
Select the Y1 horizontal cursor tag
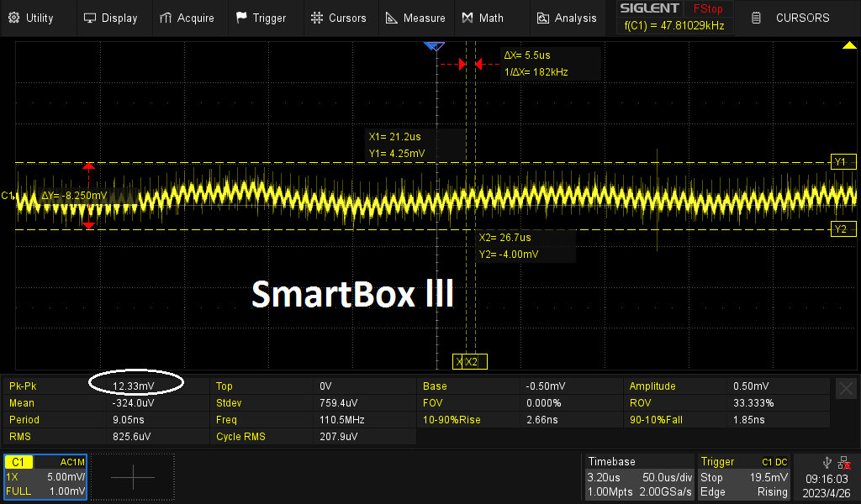843,162
